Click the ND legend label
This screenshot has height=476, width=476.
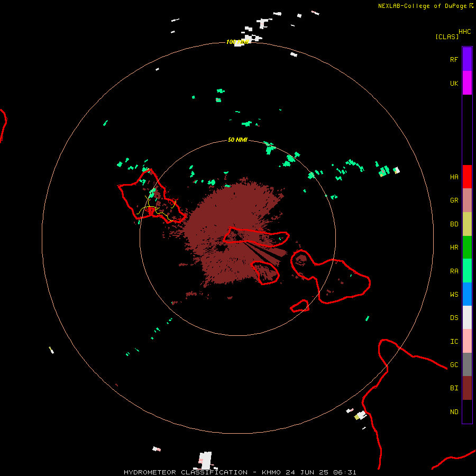[x=454, y=412]
